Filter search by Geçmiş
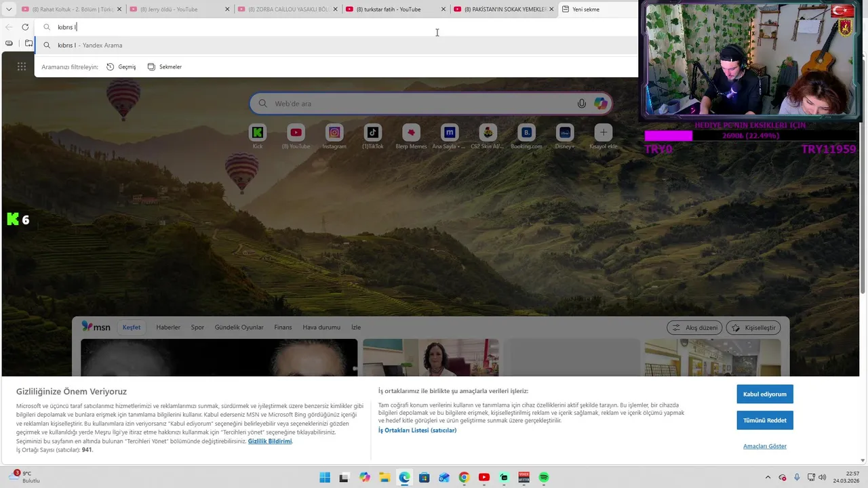Image resolution: width=868 pixels, height=488 pixels. tap(121, 67)
